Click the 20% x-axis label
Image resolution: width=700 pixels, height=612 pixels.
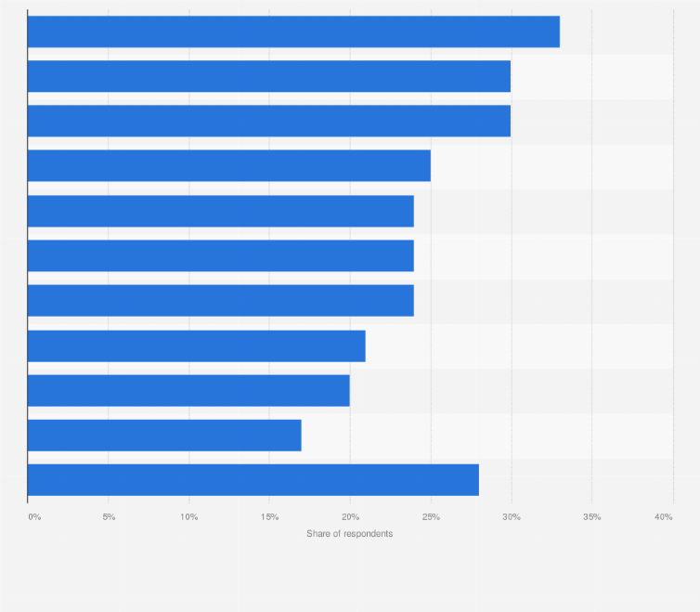click(350, 516)
